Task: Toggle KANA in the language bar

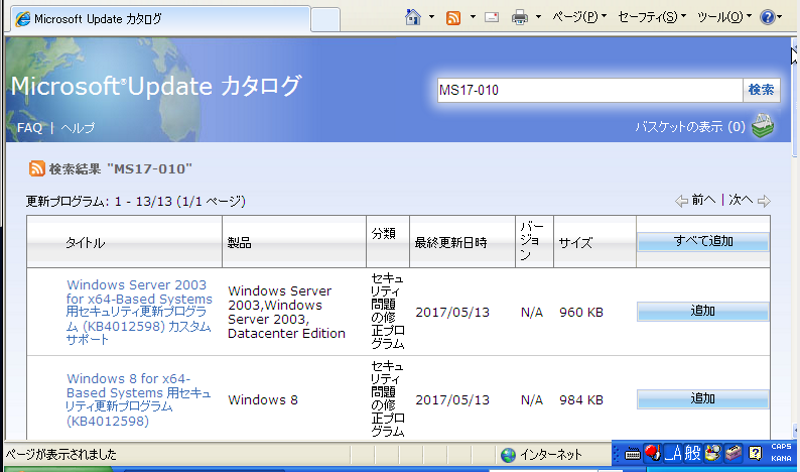Action: [781, 458]
